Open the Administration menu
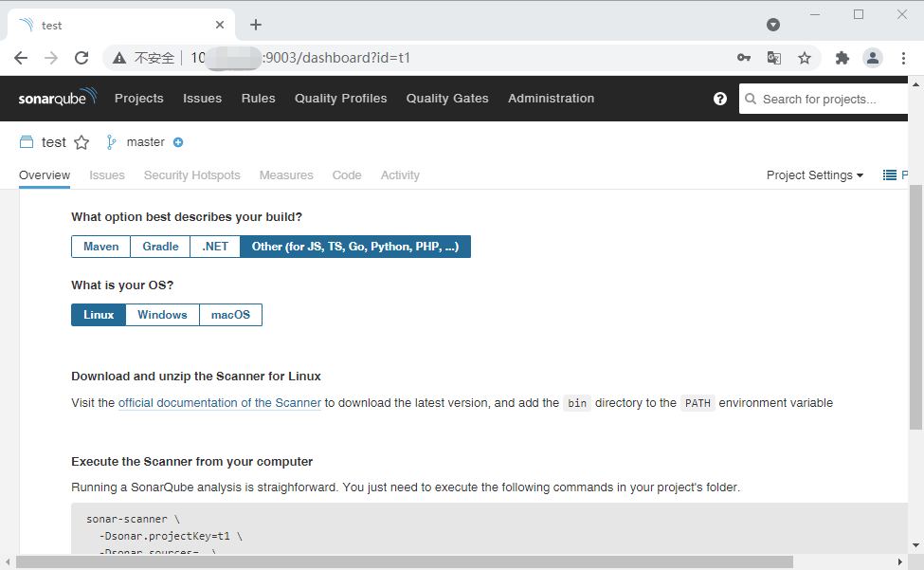The width and height of the screenshot is (924, 570). point(551,98)
